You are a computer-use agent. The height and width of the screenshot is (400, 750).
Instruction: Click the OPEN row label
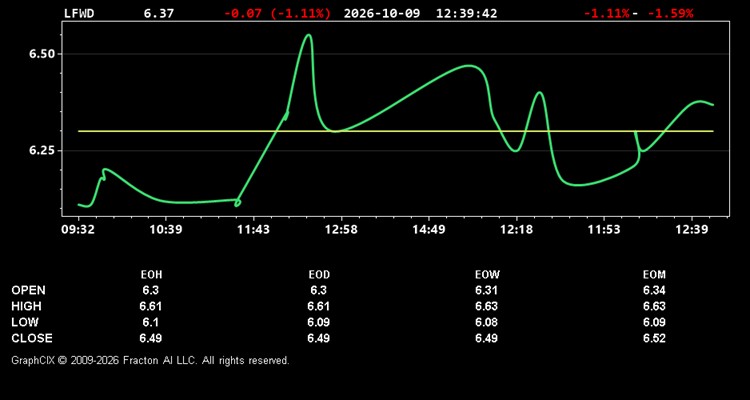tap(28, 290)
